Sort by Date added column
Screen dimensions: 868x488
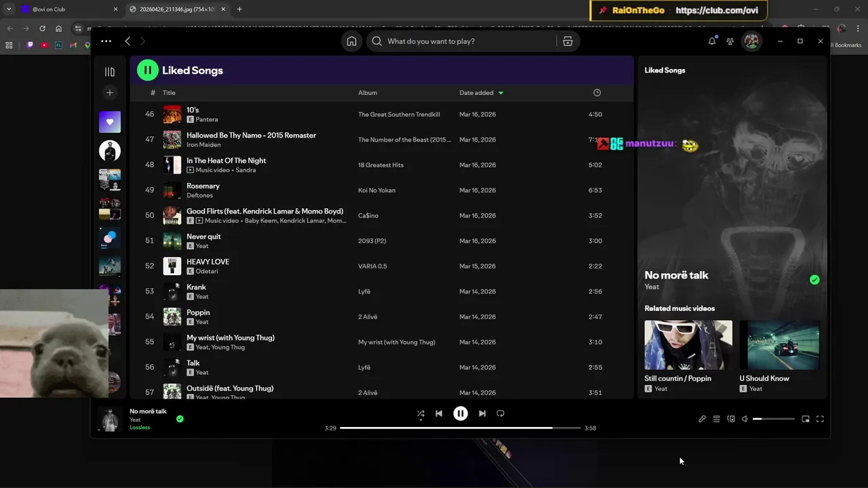point(481,93)
